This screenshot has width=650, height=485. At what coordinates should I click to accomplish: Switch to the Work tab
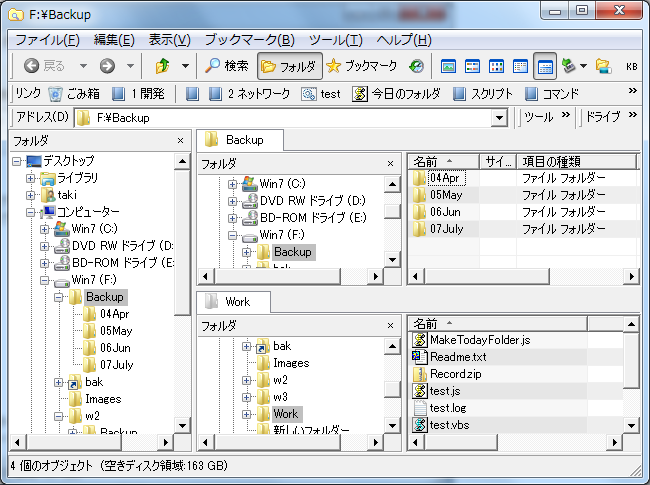click(x=237, y=301)
